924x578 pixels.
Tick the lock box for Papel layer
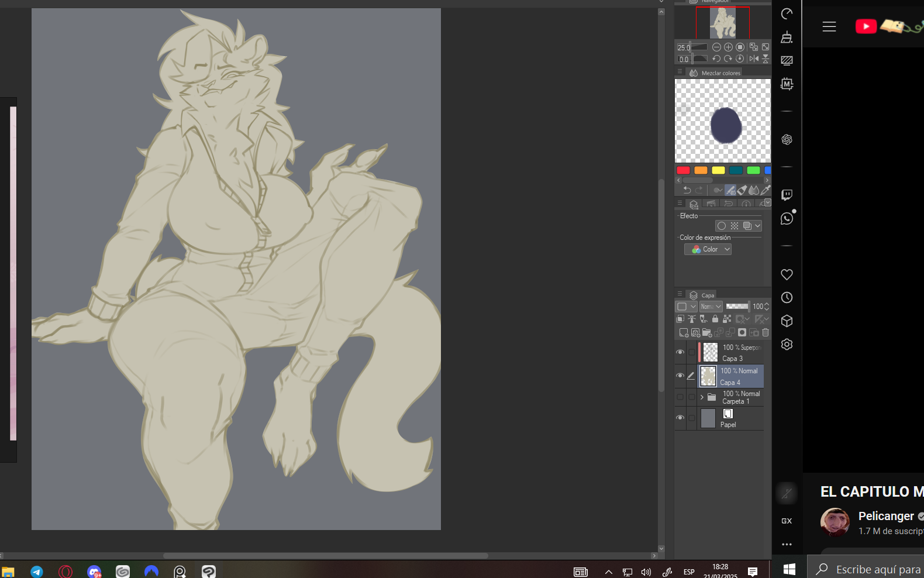click(x=692, y=418)
